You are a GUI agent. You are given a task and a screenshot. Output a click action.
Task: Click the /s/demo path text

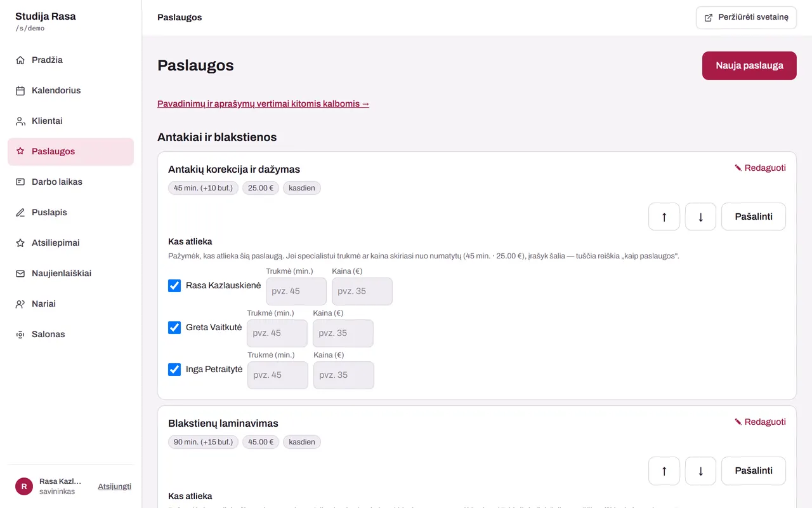[30, 29]
